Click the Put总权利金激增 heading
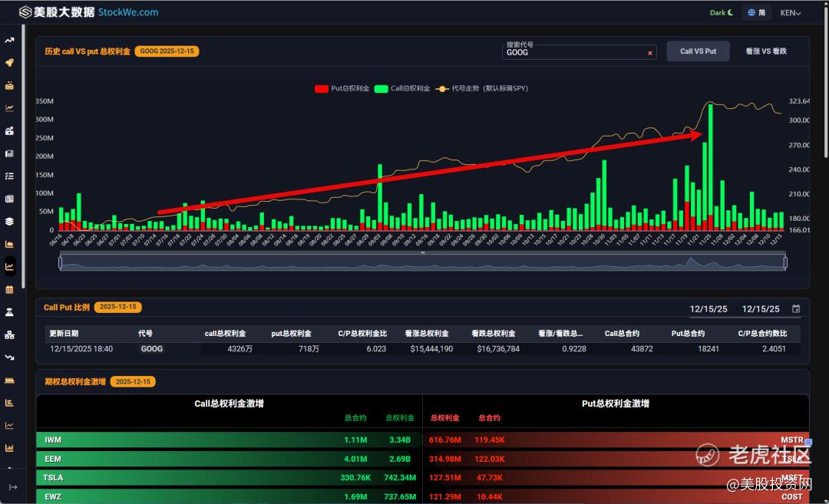Image resolution: width=829 pixels, height=504 pixels. click(x=616, y=404)
